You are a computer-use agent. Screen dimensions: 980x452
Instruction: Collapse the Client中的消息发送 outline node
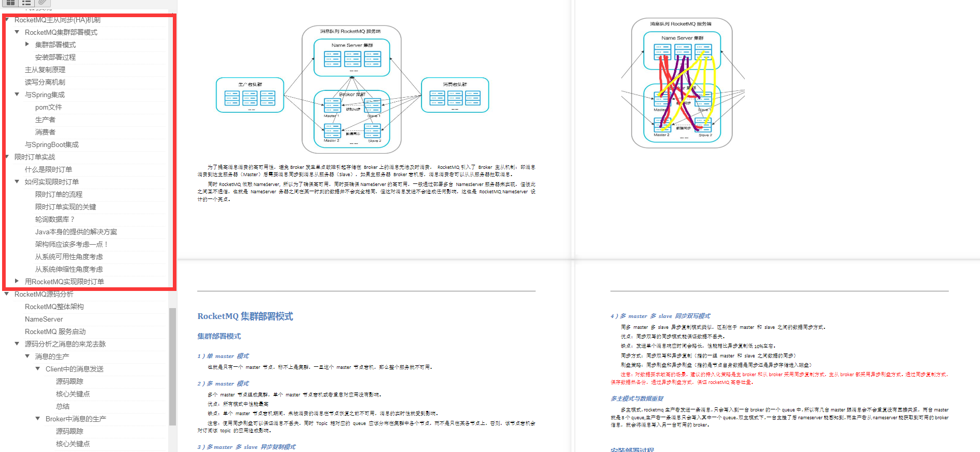point(38,369)
